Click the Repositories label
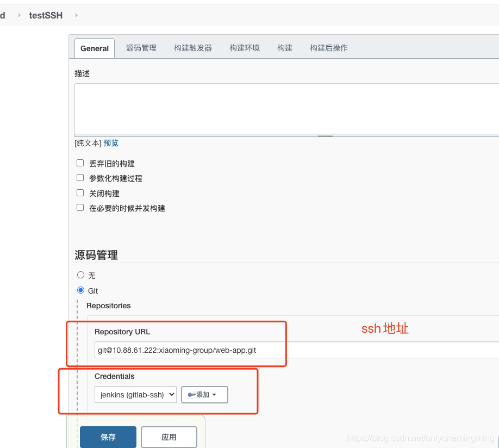499x448 pixels. pos(109,306)
